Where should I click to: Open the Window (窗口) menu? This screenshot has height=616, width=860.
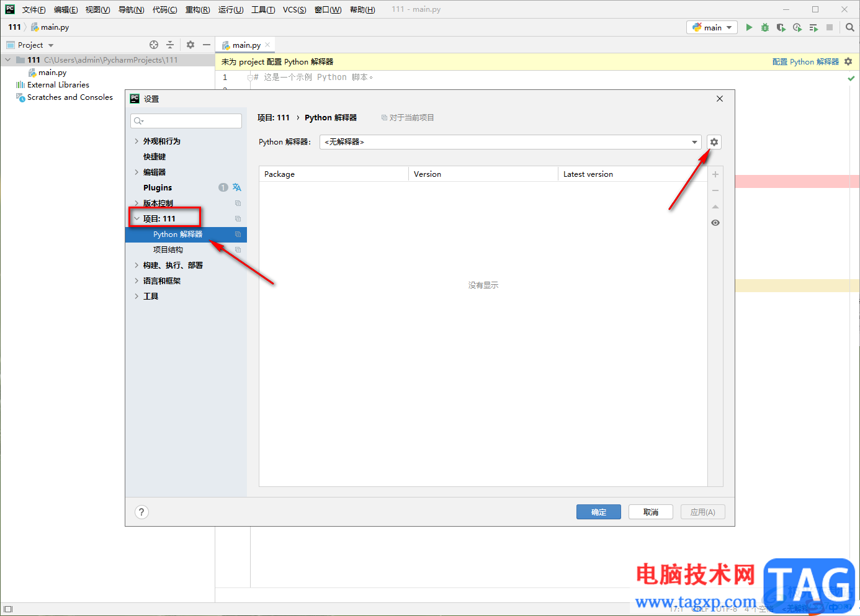click(x=328, y=9)
